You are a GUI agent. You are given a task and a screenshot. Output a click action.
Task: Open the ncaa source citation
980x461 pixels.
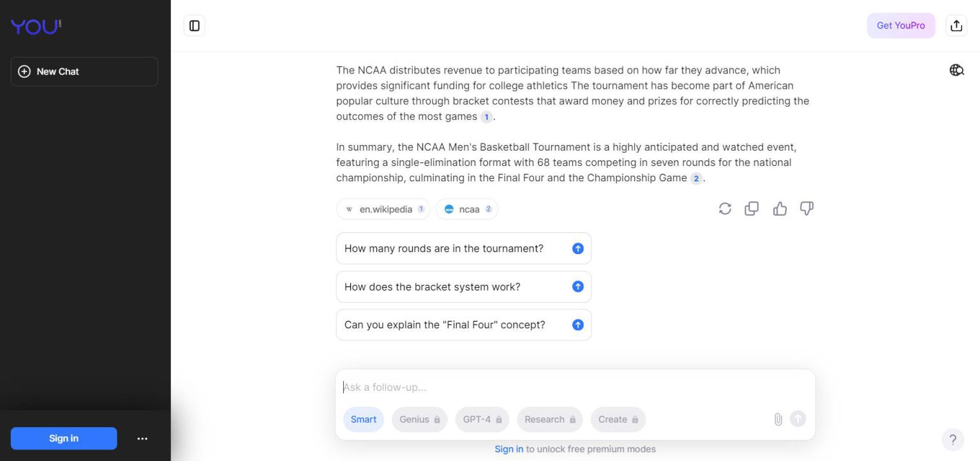466,209
